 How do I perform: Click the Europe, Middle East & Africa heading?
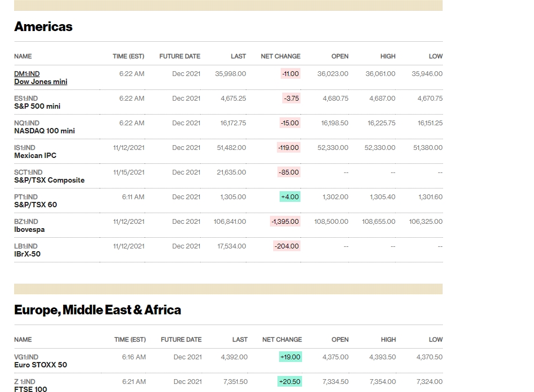coord(97,310)
